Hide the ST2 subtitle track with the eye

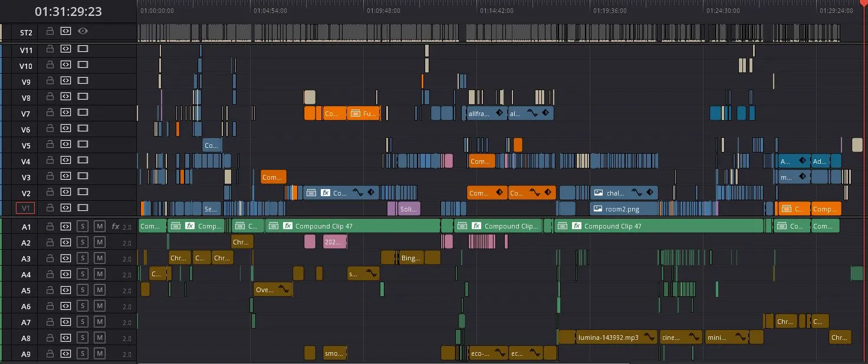pos(83,31)
